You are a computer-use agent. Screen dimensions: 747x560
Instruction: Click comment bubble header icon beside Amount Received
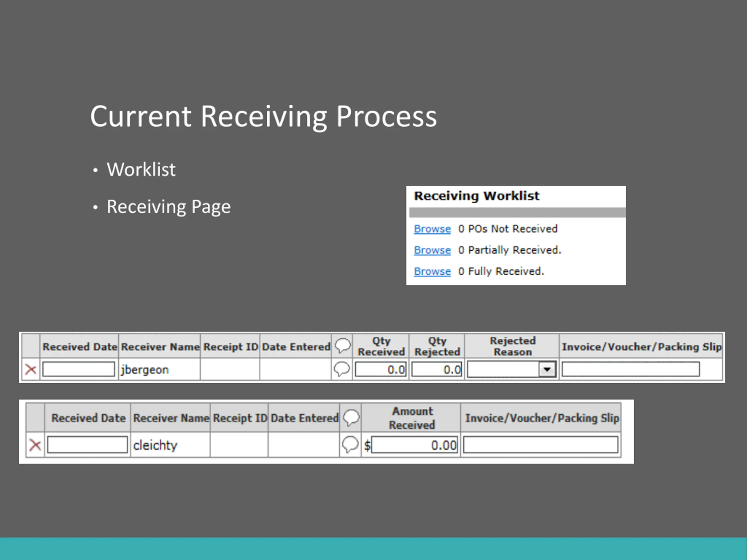tap(351, 418)
